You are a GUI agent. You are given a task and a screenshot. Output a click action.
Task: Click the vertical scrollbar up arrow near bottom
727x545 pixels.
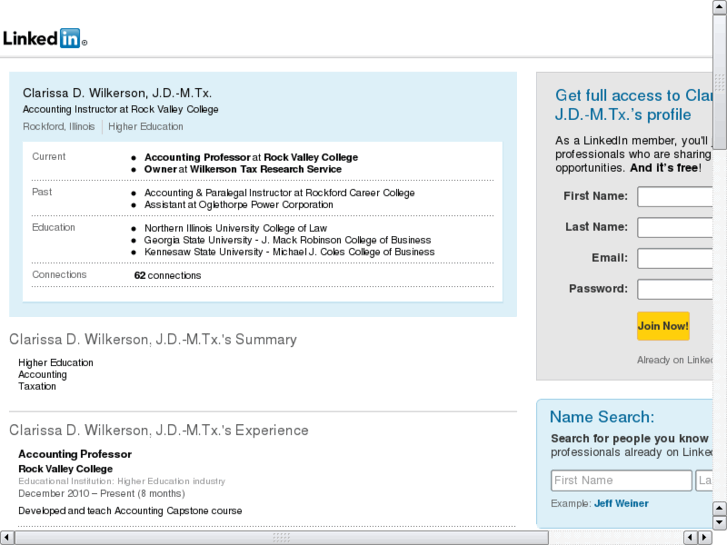[719, 509]
